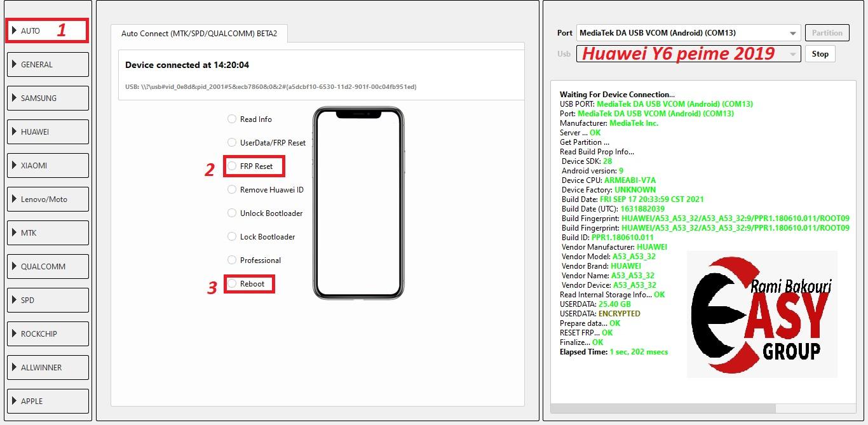Select the Read Info radio option
The width and height of the screenshot is (868, 425).
click(250, 119)
